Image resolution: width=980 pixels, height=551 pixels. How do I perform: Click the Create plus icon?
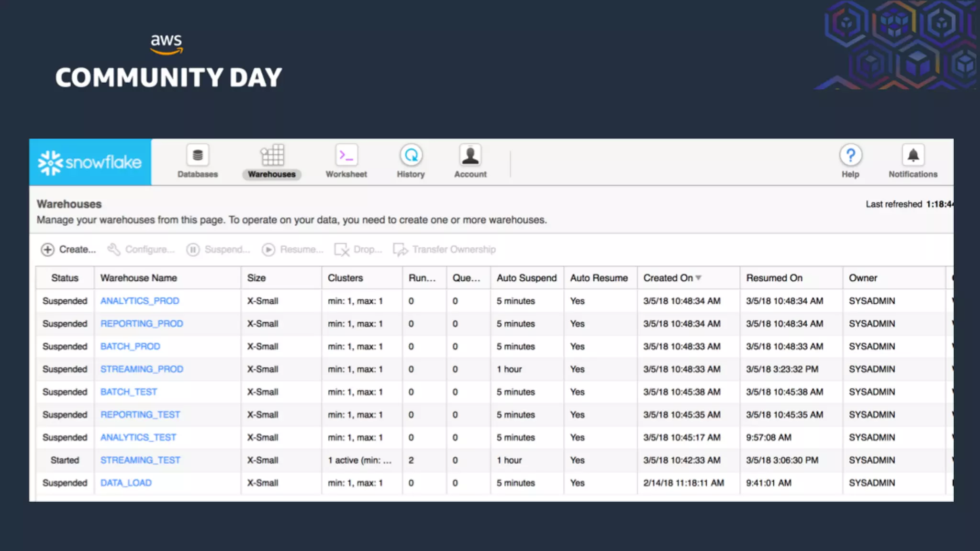coord(47,250)
